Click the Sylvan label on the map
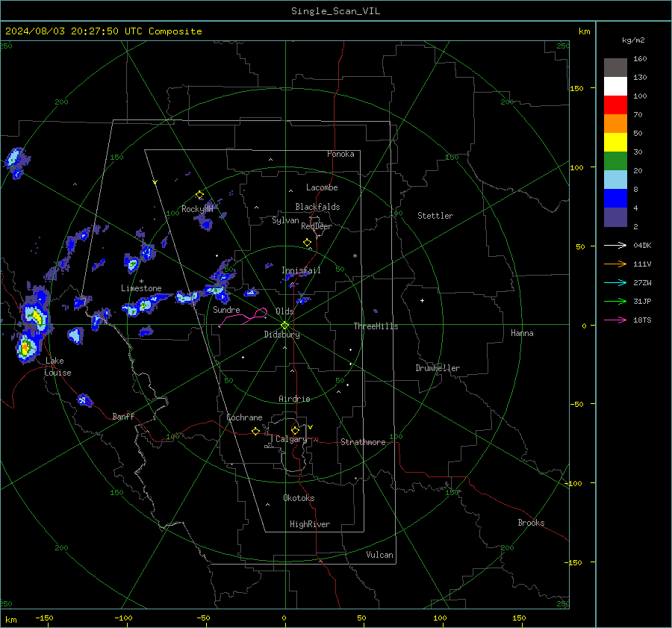 click(285, 220)
